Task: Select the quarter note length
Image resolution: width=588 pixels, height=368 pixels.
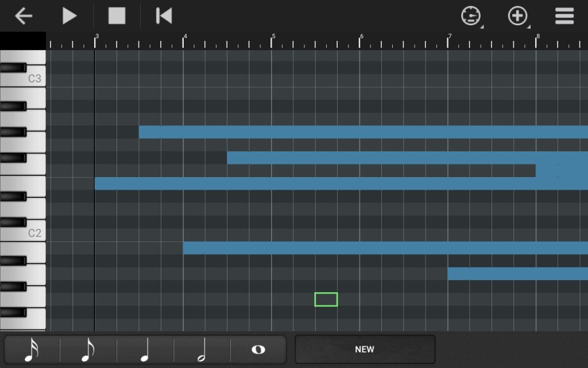Action: [145, 350]
